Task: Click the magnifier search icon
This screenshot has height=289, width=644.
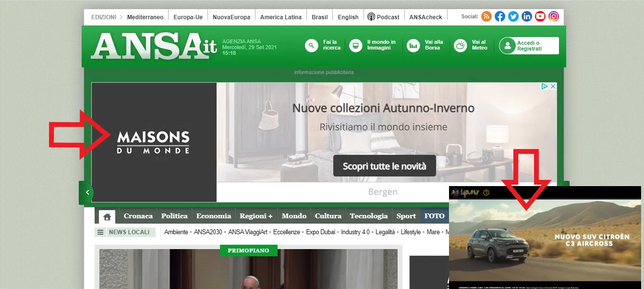Action: pos(312,46)
